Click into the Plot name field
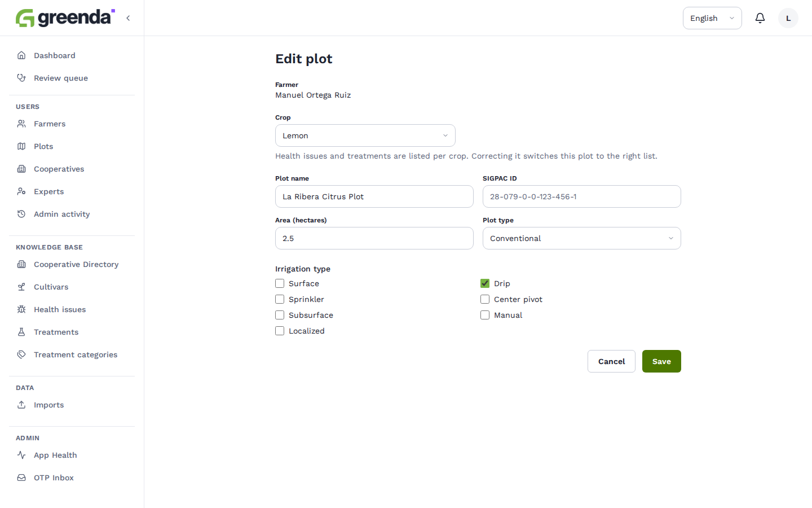The width and height of the screenshot is (812, 508). tap(374, 196)
